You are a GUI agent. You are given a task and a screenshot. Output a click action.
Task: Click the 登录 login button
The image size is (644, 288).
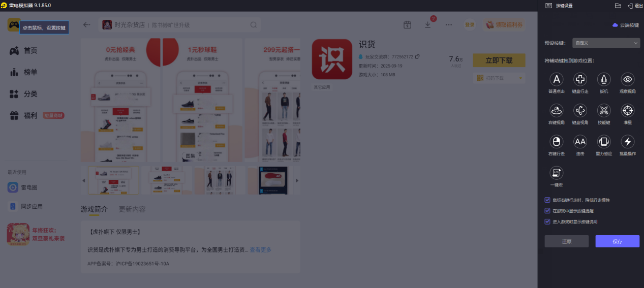(x=470, y=25)
